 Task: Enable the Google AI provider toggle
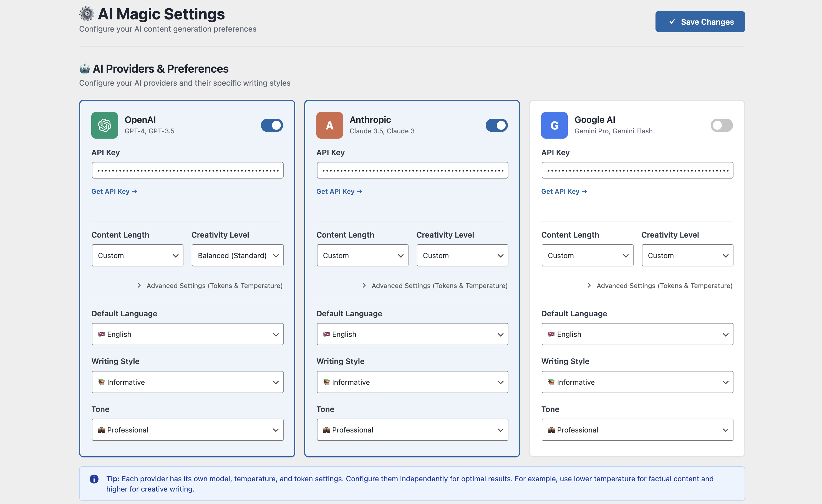coord(721,125)
